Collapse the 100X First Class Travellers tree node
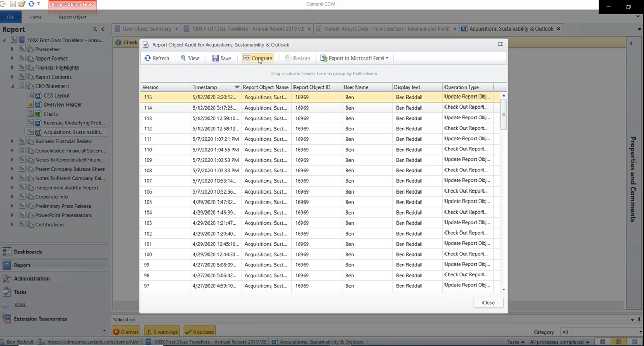644x346 pixels. coord(4,40)
